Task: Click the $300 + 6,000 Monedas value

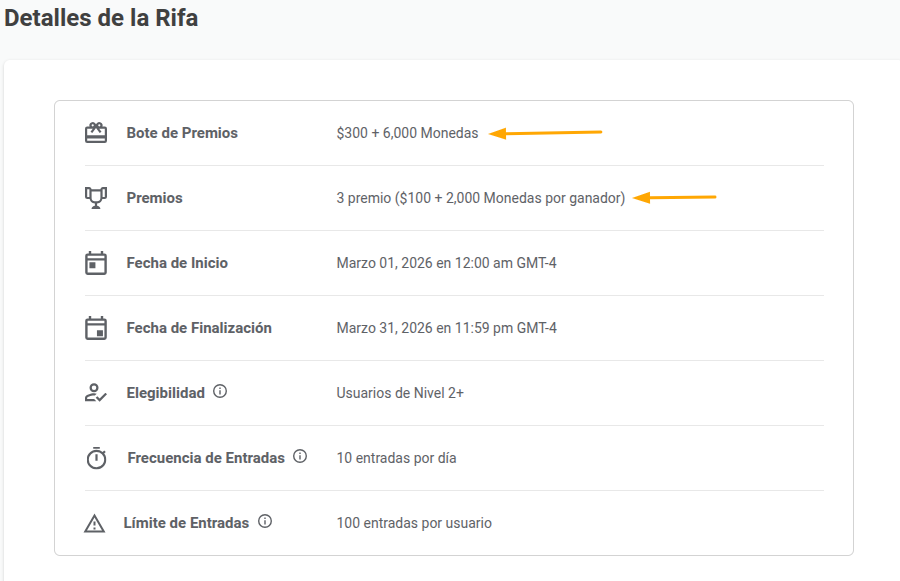Action: pos(407,133)
